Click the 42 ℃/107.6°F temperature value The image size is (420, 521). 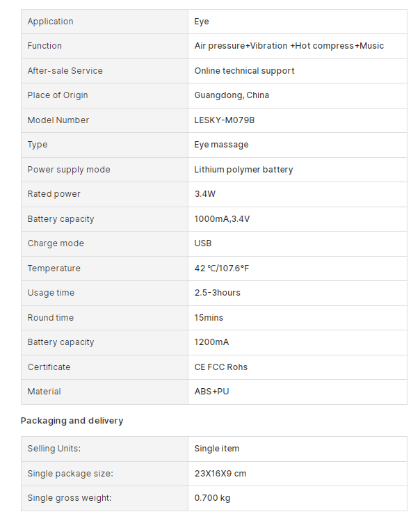pyautogui.click(x=222, y=268)
